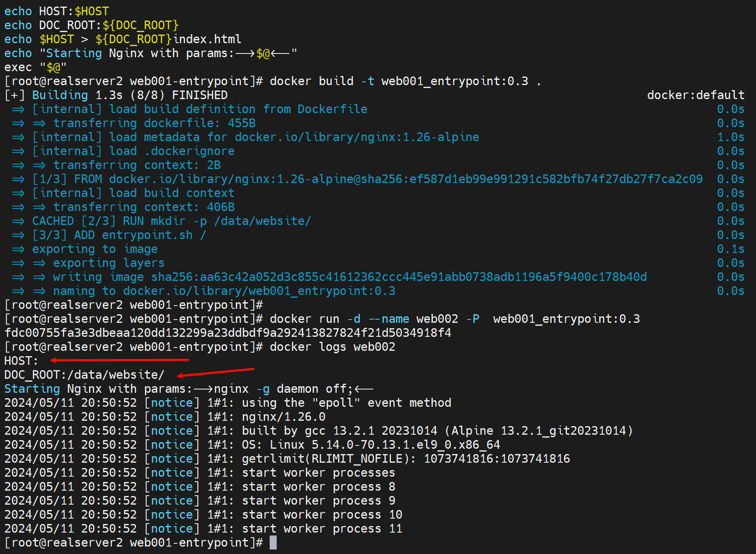Click the Starting Nginx with params output line
The image size is (756, 554).
pyautogui.click(x=188, y=389)
